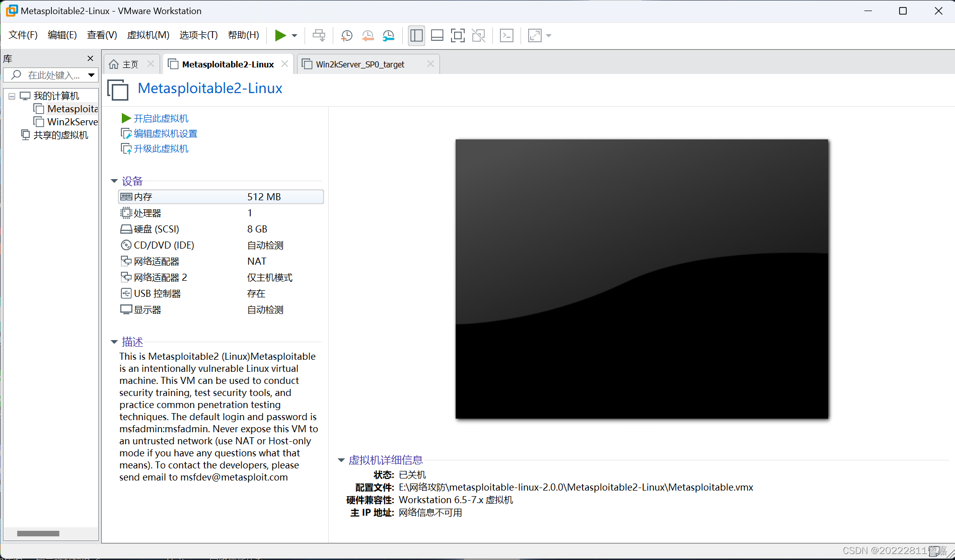The image size is (955, 560).
Task: Open the 文件(F) menu
Action: click(23, 35)
